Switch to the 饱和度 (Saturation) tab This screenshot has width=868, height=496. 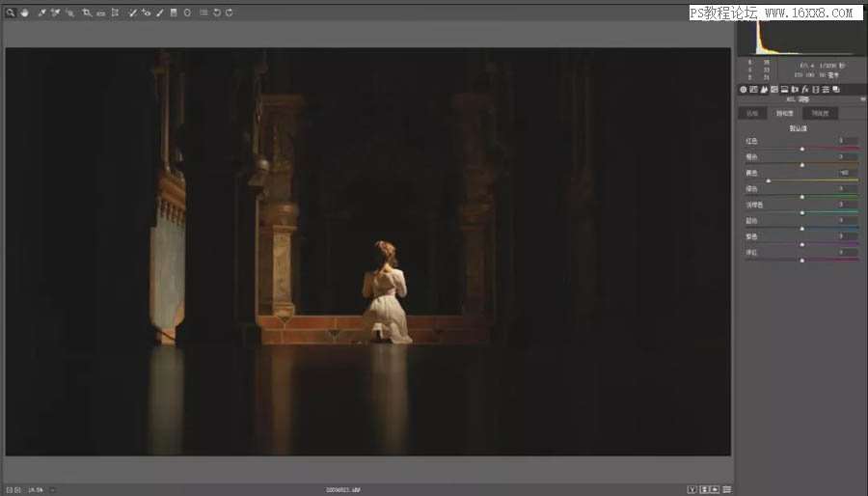(x=785, y=113)
